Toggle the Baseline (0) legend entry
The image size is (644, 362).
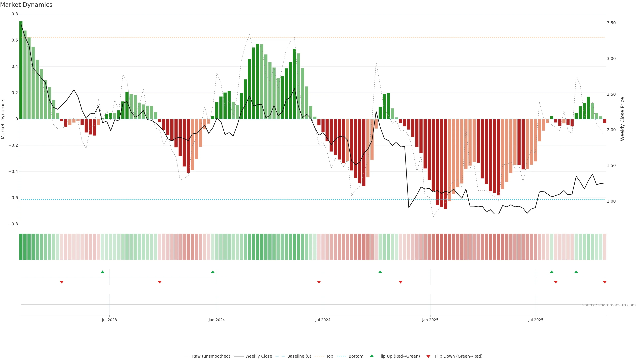tap(299, 356)
